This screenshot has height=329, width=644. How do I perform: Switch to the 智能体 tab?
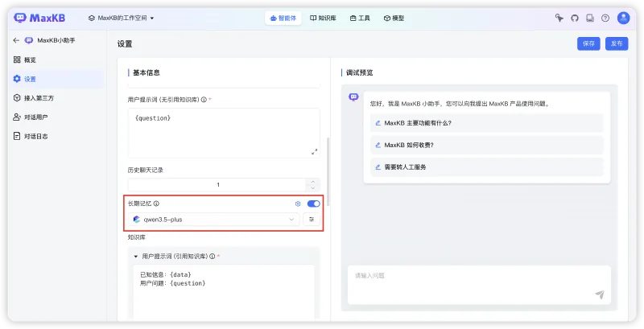pyautogui.click(x=283, y=18)
